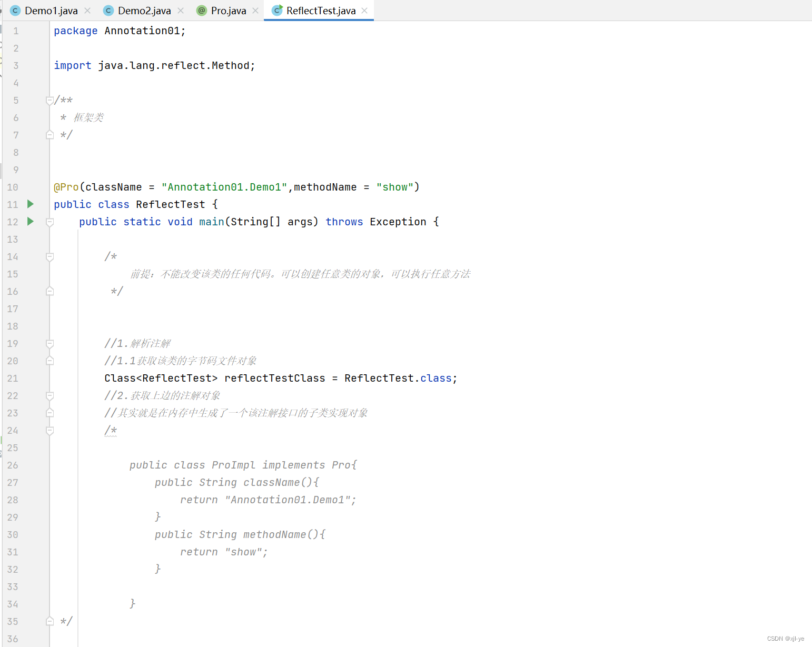Click the ReflectTest.java runnable class icon
Viewport: 812px width, 647px height.
[x=277, y=11]
